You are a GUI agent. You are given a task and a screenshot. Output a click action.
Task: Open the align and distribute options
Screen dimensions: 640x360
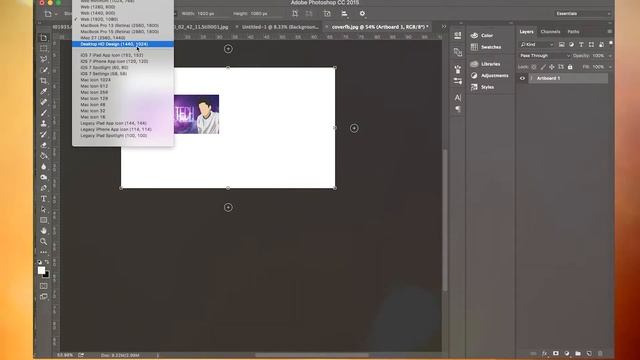[344, 13]
